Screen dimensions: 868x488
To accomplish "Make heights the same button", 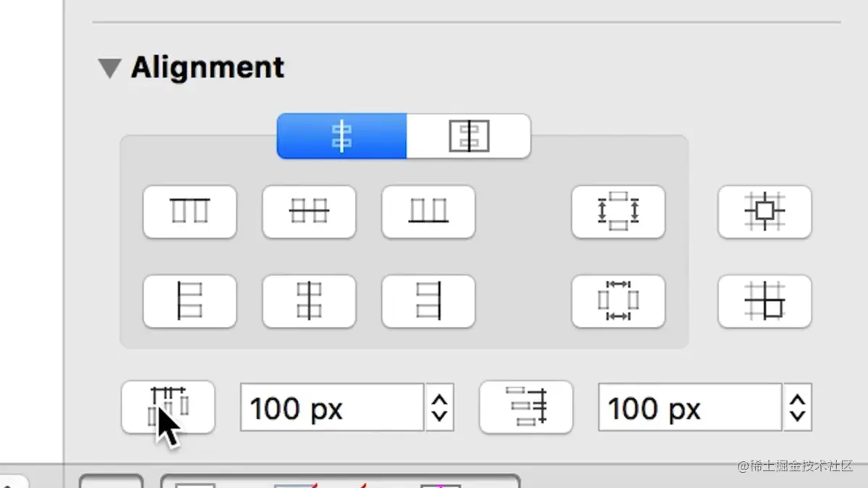I will tap(618, 212).
